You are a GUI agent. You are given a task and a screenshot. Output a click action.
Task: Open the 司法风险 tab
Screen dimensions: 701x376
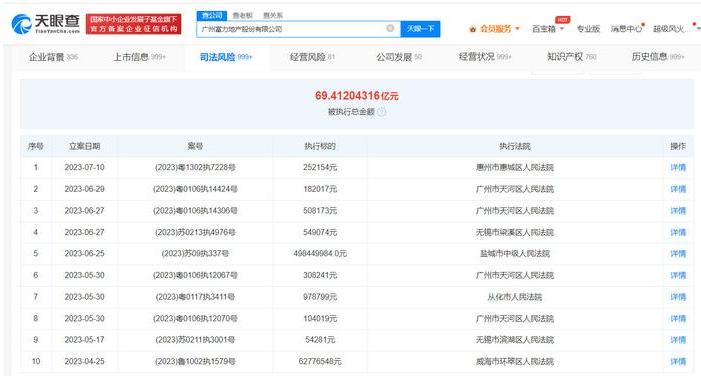226,57
